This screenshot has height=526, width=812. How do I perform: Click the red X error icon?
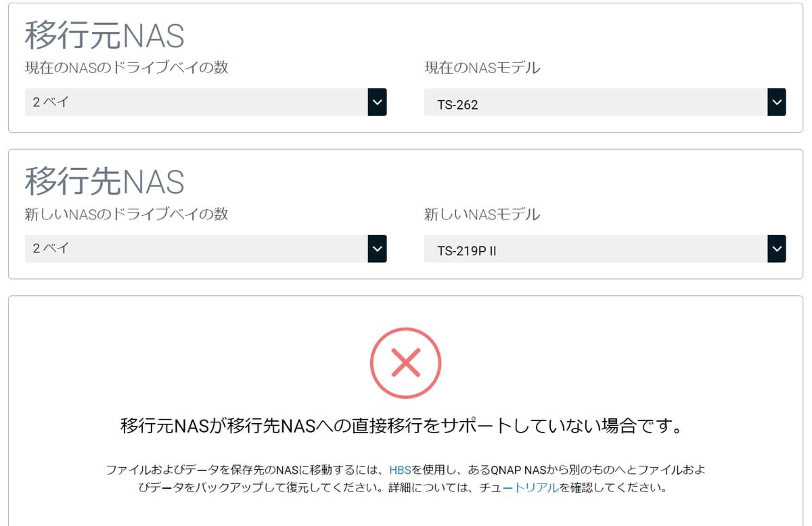(405, 363)
